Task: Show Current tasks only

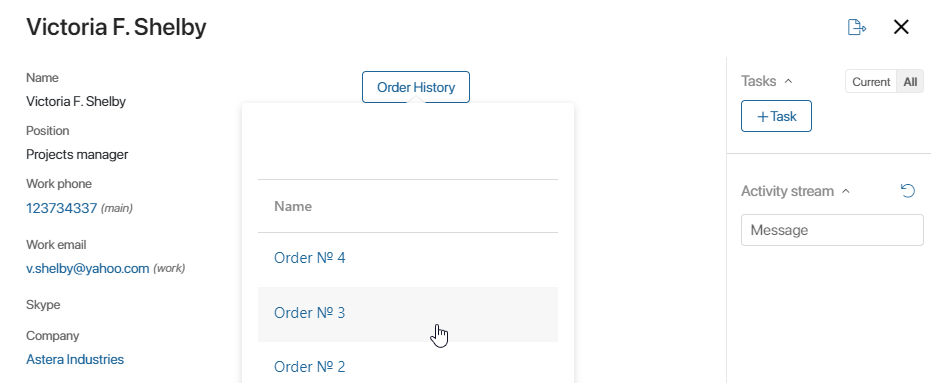Action: tap(871, 82)
